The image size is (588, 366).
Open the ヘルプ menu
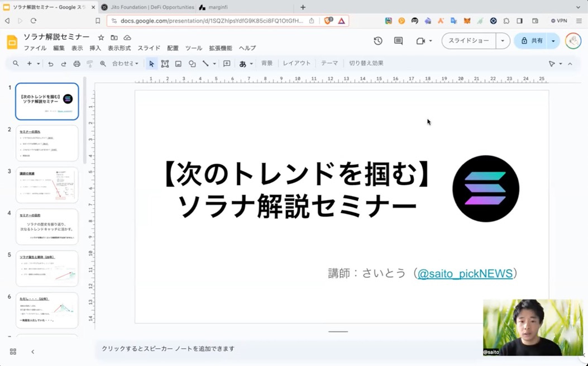point(247,48)
